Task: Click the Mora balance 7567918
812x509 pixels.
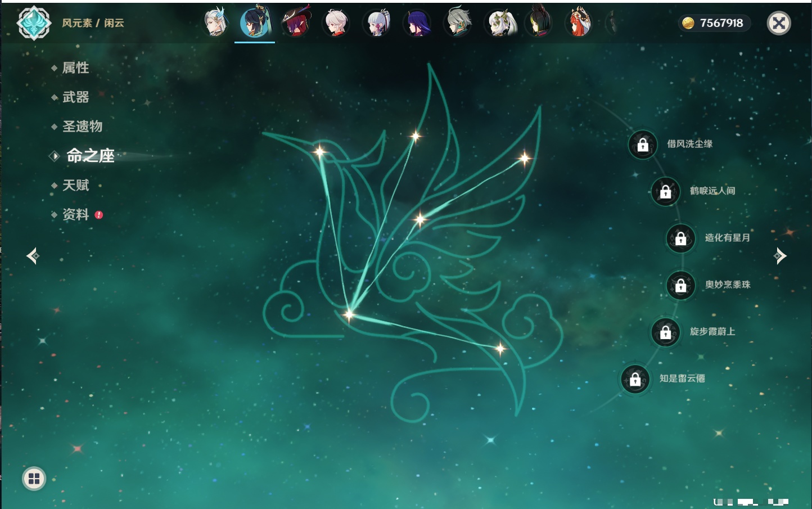Action: (x=721, y=23)
